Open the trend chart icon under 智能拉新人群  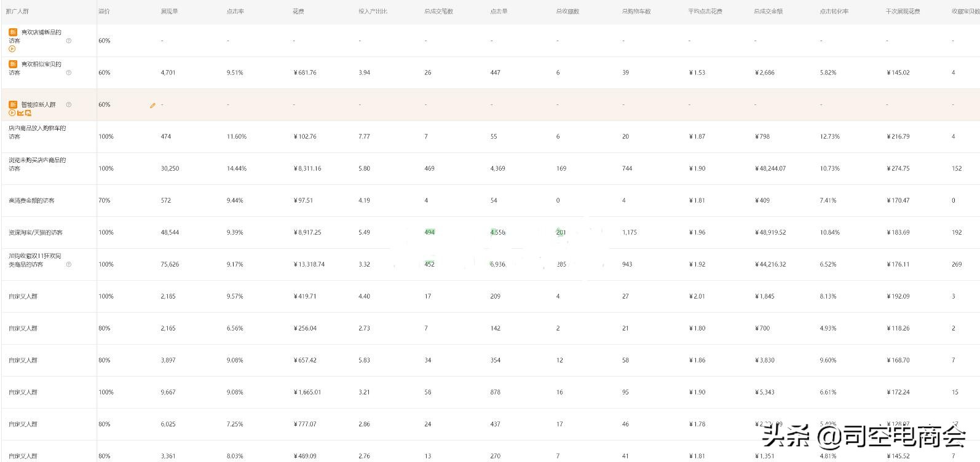click(20, 113)
